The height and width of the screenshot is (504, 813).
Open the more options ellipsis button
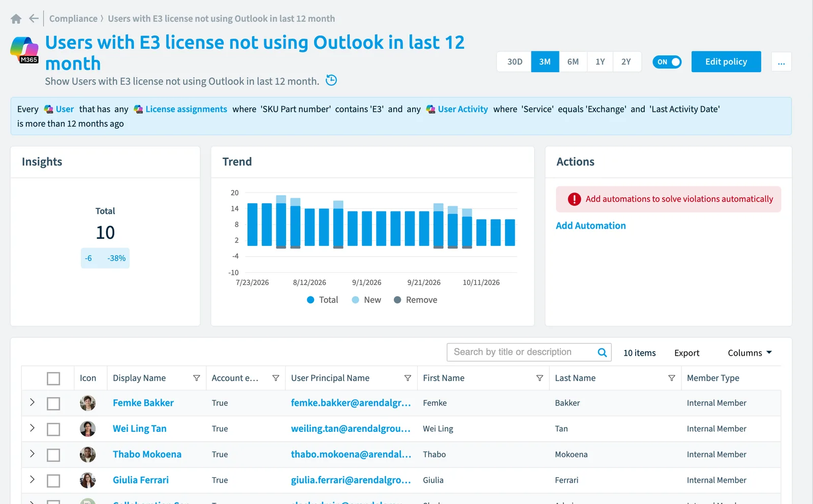[781, 62]
